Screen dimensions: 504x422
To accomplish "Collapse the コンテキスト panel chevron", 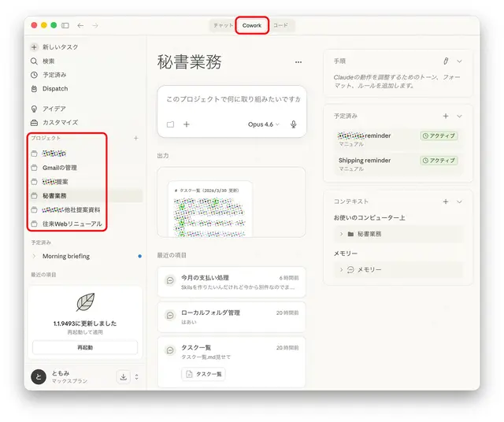I will click(x=459, y=202).
